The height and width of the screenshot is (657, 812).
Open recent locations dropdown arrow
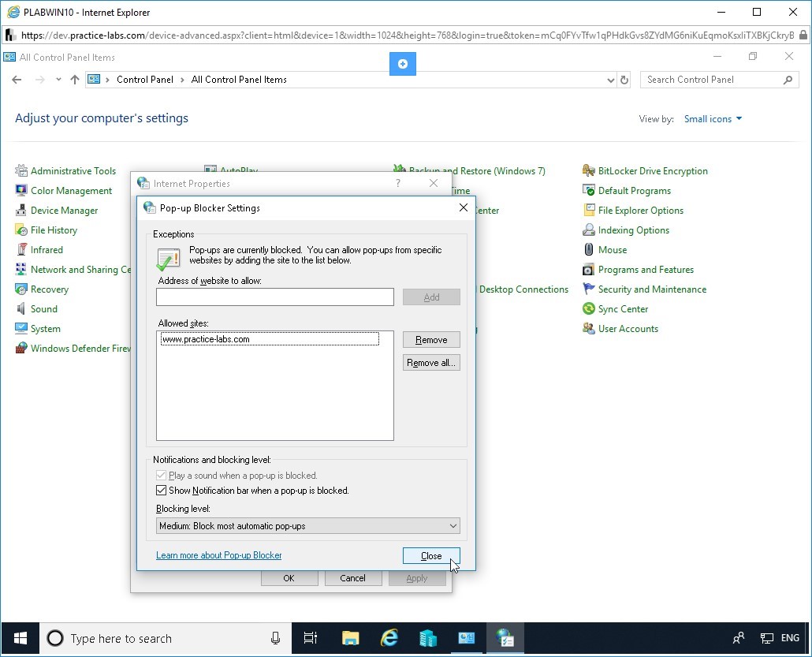pos(58,80)
